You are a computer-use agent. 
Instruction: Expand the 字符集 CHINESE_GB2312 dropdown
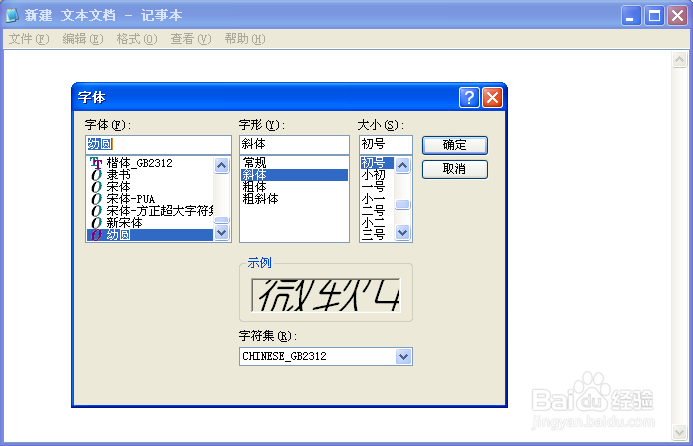(403, 356)
